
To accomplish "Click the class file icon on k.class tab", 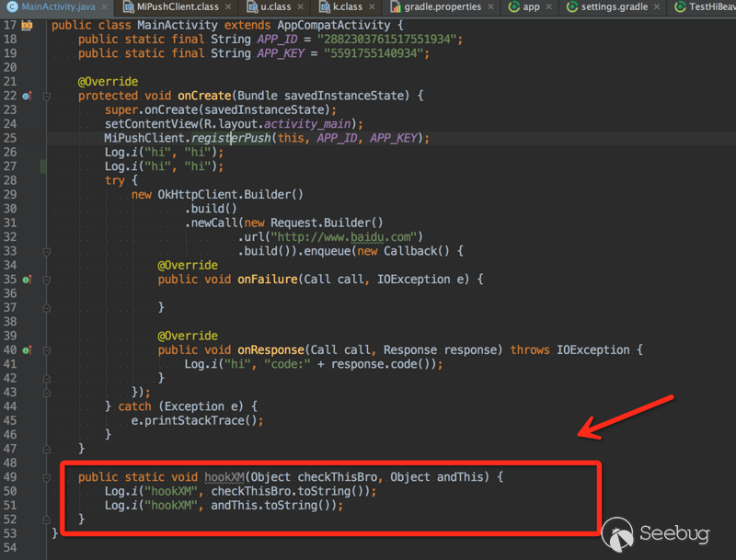I will [x=325, y=7].
